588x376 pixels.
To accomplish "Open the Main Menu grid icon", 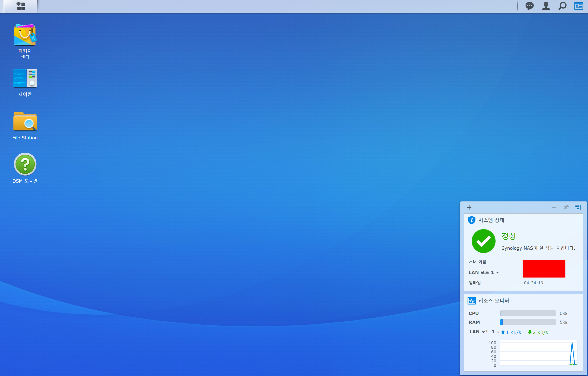I will point(21,6).
